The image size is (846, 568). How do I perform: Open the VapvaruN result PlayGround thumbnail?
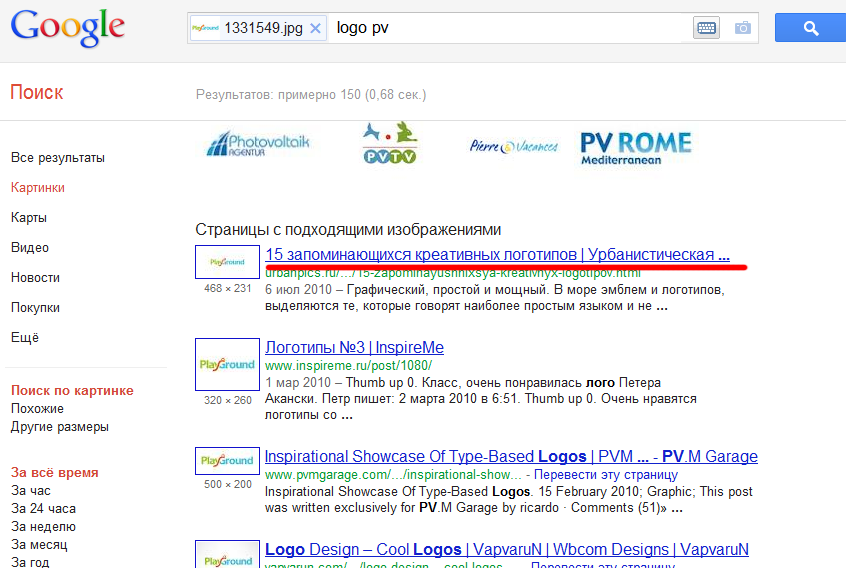point(227,555)
